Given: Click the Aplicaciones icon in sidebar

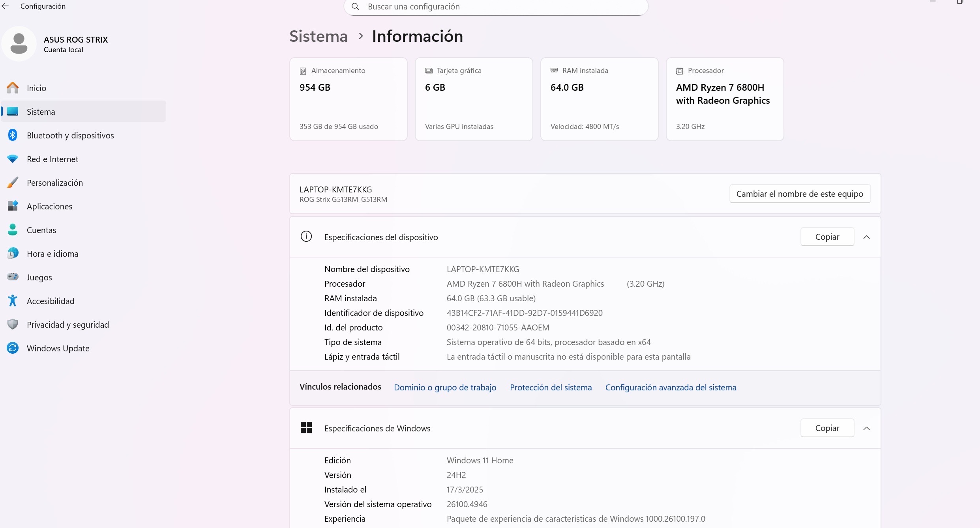Looking at the screenshot, I should pyautogui.click(x=13, y=206).
